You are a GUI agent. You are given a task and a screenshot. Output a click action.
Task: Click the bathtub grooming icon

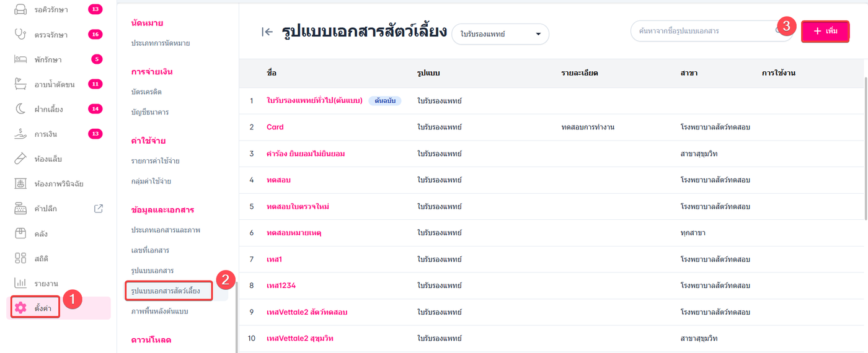point(20,84)
